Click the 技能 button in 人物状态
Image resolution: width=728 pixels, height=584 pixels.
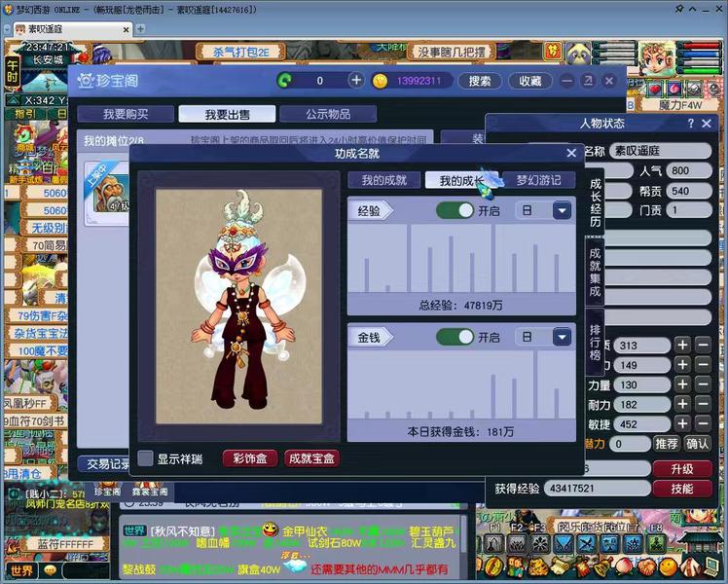tap(682, 489)
